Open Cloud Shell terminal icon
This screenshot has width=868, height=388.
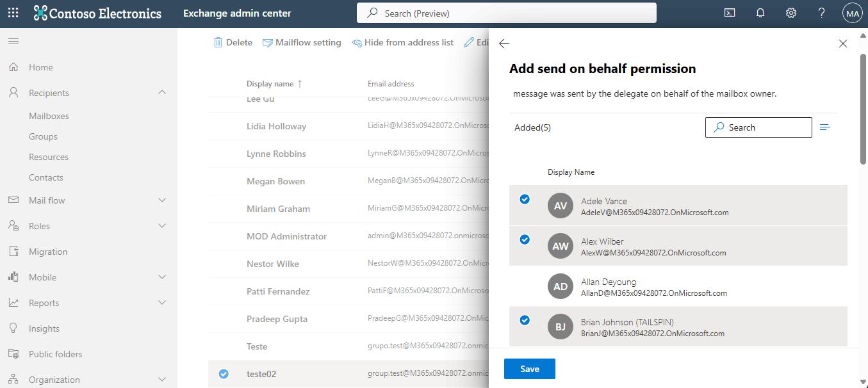(730, 13)
